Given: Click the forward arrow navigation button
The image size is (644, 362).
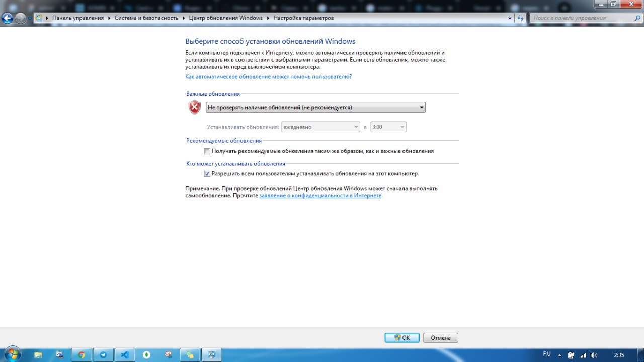Looking at the screenshot, I should coord(20,18).
